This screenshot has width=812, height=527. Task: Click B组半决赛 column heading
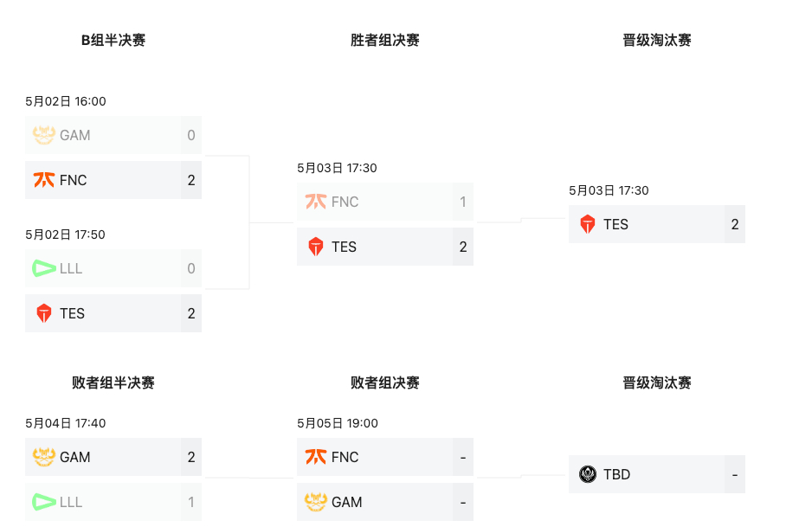click(x=113, y=40)
